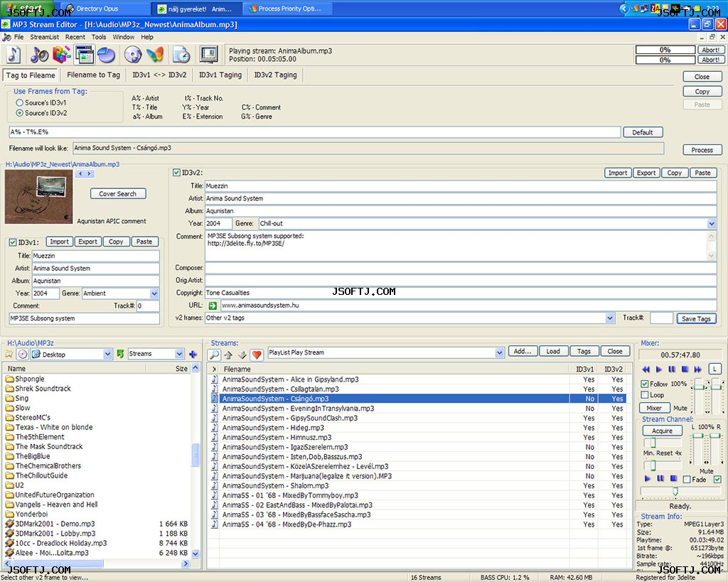Click the Cover Search button
Viewport: 728px width, 582px height.
coord(117,193)
